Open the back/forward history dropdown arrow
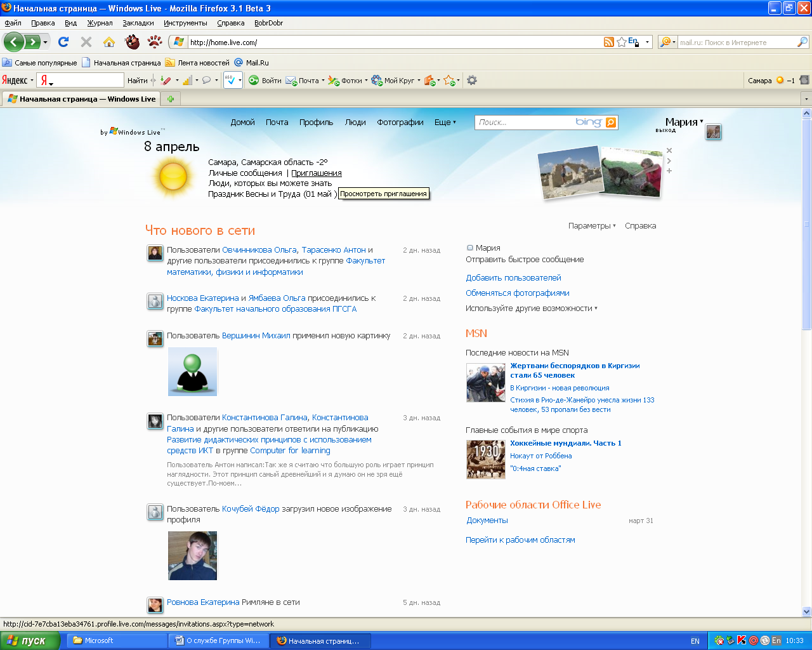The image size is (812, 650). click(x=45, y=43)
